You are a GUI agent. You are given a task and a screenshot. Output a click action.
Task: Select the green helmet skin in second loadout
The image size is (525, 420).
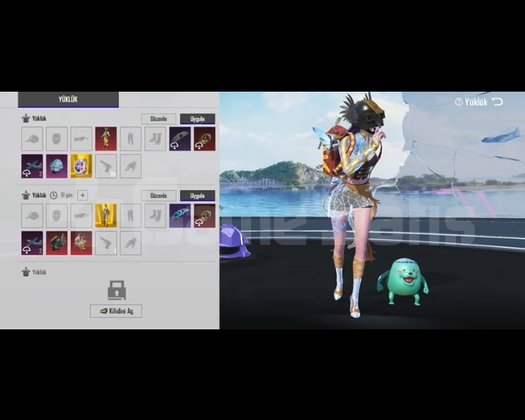coord(57,243)
